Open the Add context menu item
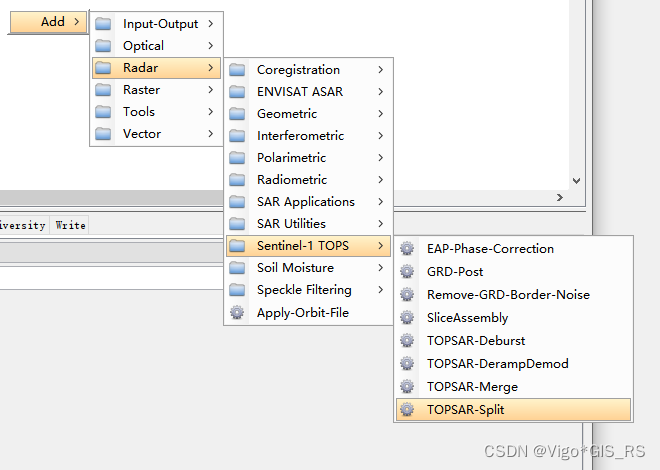The height and width of the screenshot is (470, 660). pyautogui.click(x=48, y=22)
